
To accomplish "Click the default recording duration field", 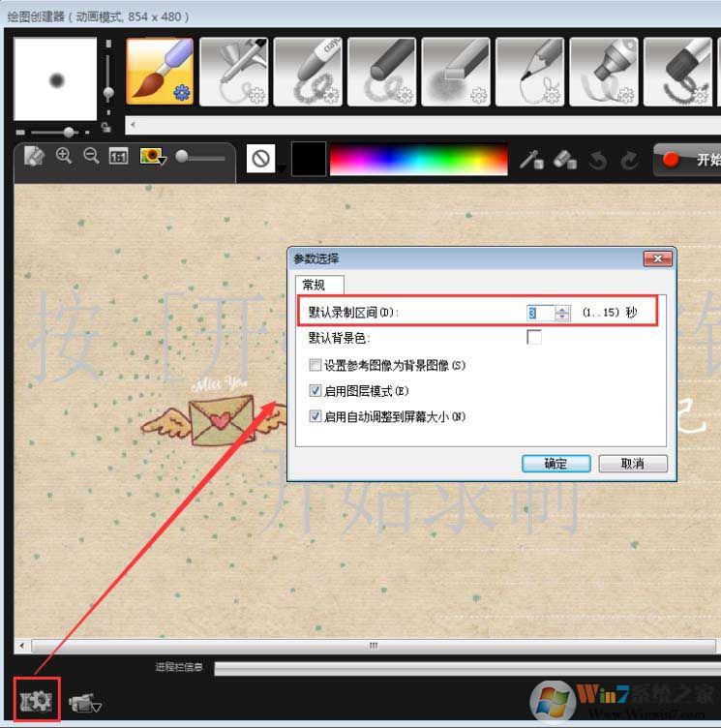I will coord(540,313).
